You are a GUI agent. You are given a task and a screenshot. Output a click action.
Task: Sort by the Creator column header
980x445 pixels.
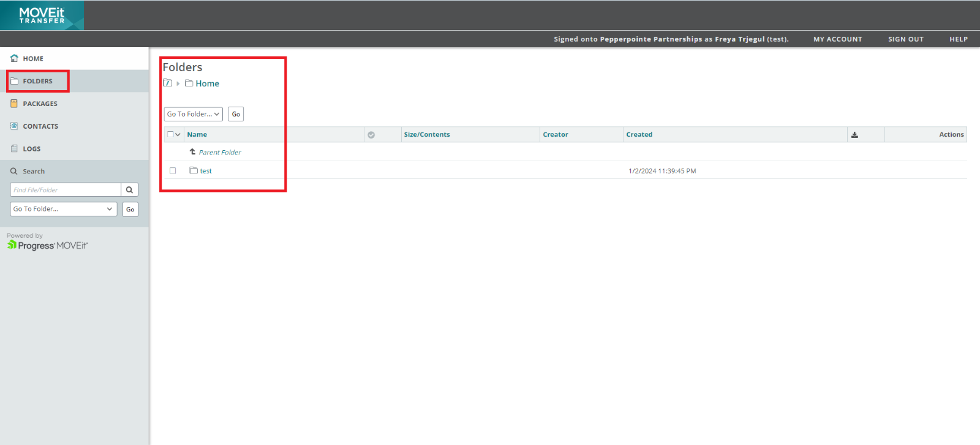pos(556,135)
